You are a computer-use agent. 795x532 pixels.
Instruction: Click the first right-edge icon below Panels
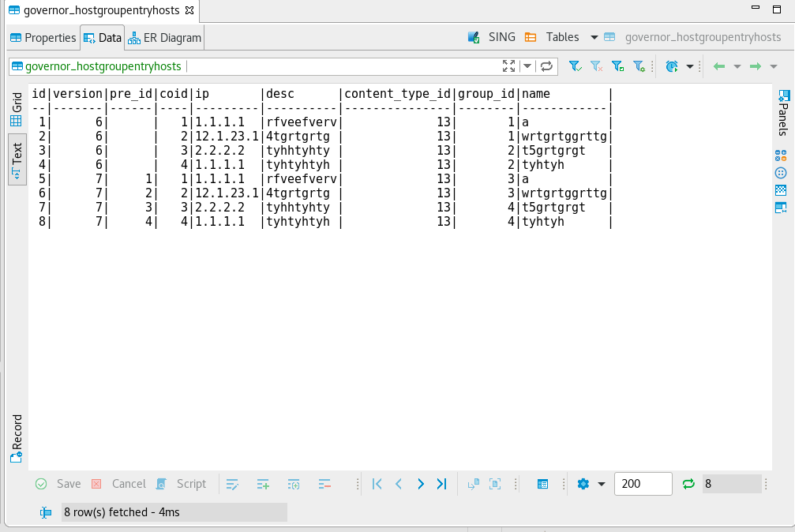coord(781,155)
